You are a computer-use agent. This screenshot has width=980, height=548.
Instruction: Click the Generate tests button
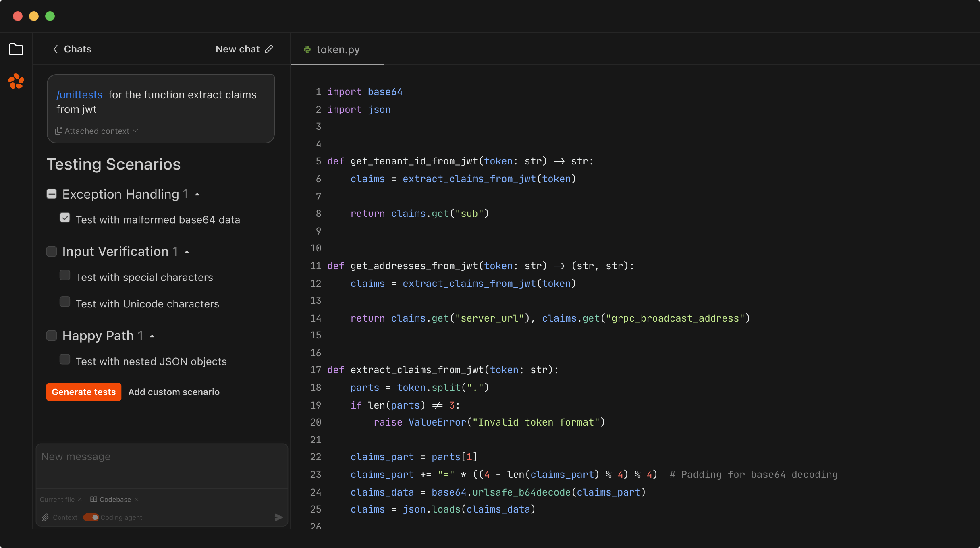point(83,392)
